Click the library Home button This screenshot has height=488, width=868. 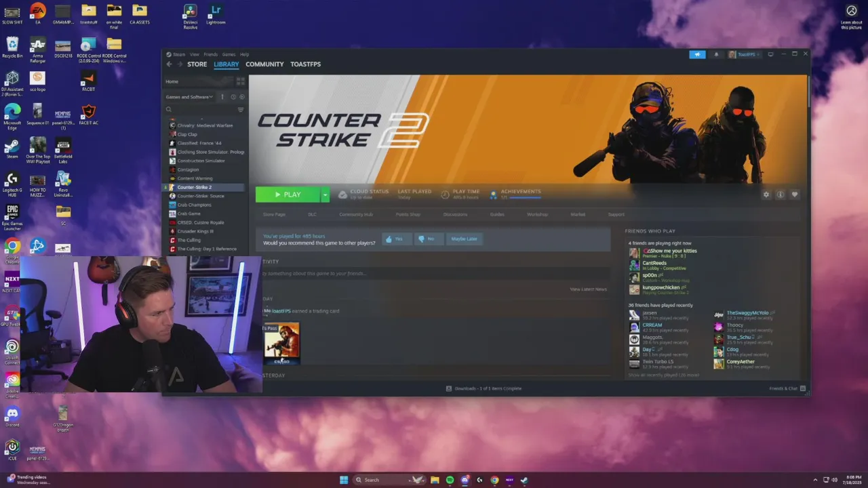pyautogui.click(x=198, y=81)
